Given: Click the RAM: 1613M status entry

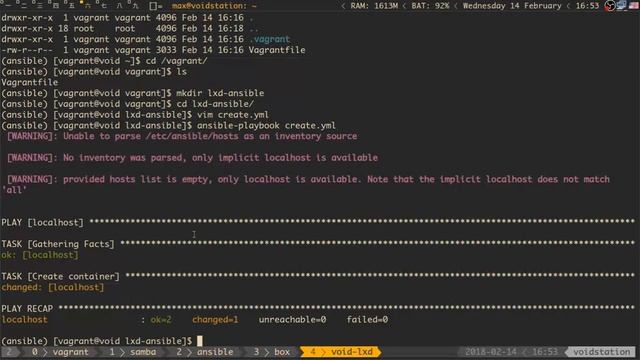Looking at the screenshot, I should (x=374, y=6).
